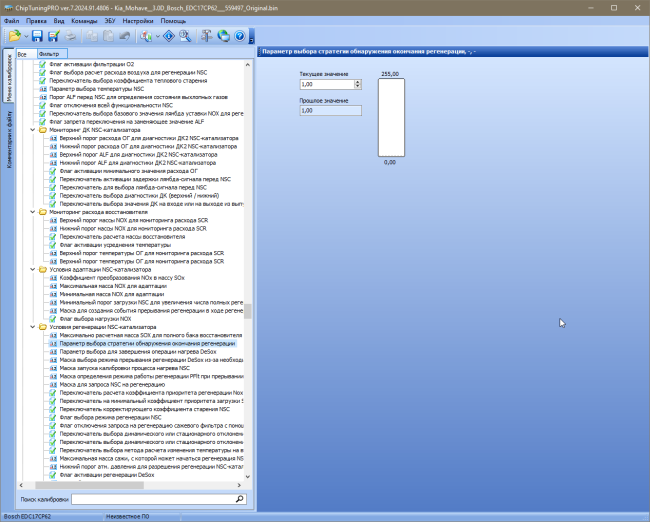Toggle checkbox Флаг активации усреднения температуры
650x522 pixels.
point(53,245)
